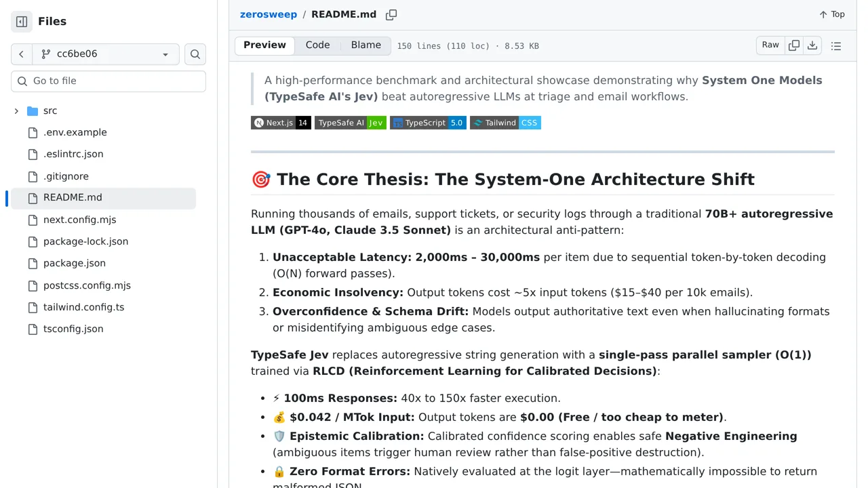Viewport: 868px width, 488px height.
Task: Click the file icon beside package-lock.json
Action: (x=33, y=241)
